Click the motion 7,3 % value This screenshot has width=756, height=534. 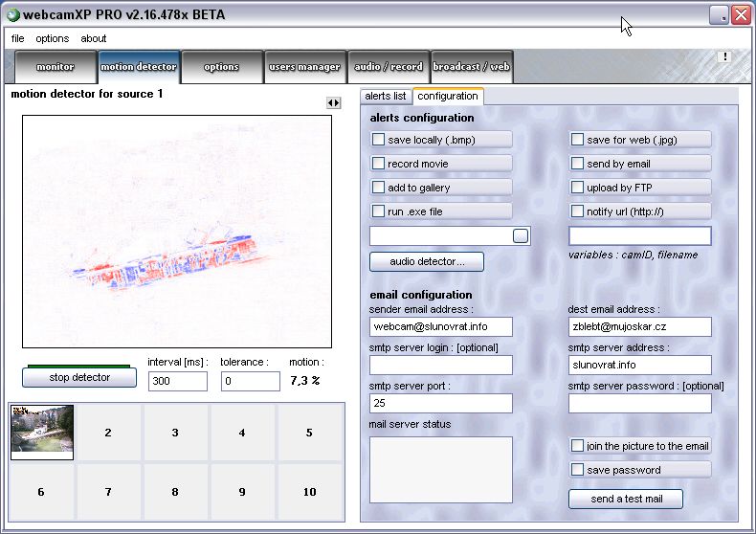304,381
